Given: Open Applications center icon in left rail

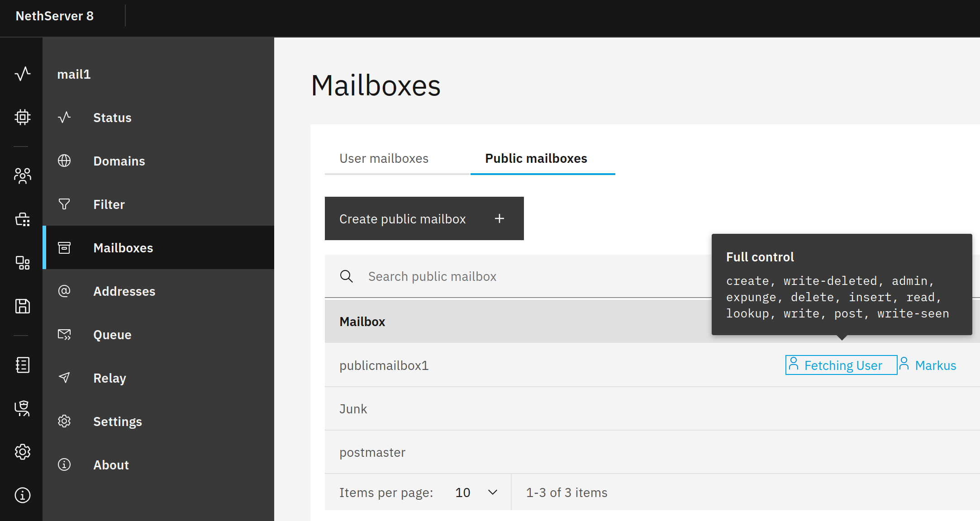Looking at the screenshot, I should tap(22, 263).
